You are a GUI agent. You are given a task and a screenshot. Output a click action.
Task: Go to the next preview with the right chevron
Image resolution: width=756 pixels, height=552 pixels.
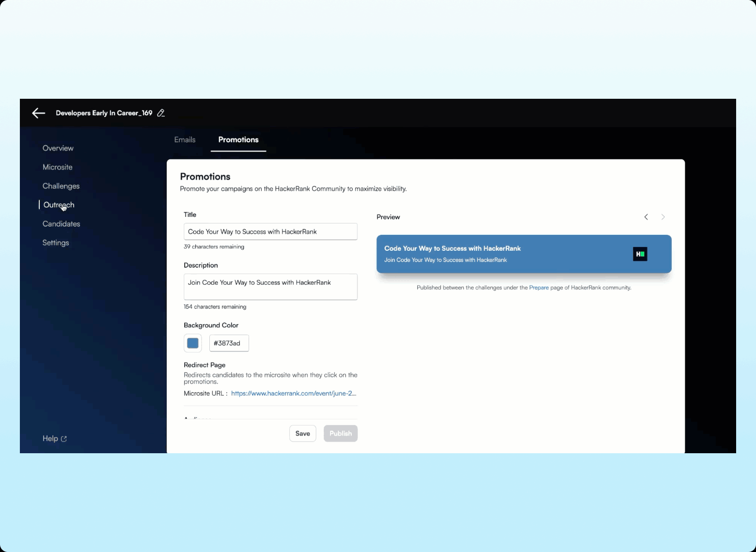(663, 217)
